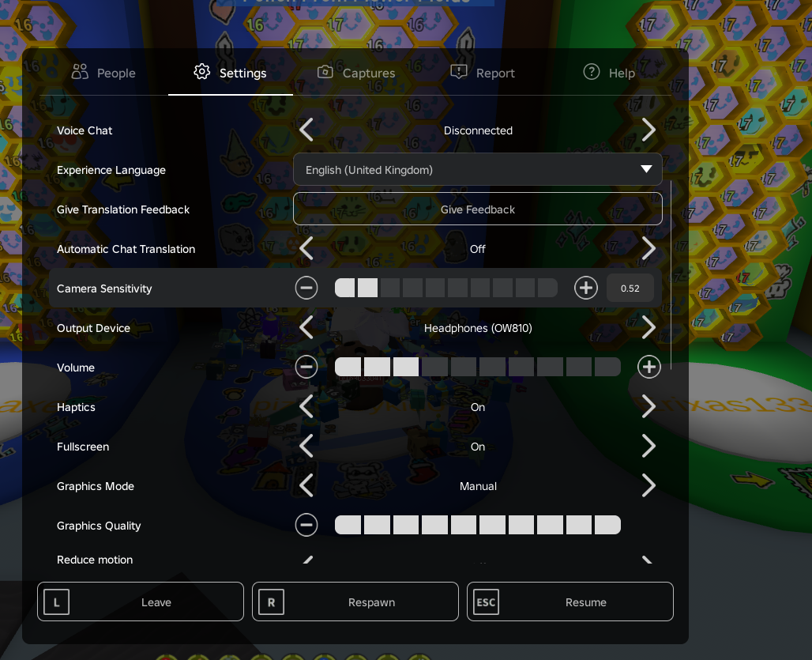Toggle Haptics using left arrow
Screen dimensions: 812x660
click(306, 406)
